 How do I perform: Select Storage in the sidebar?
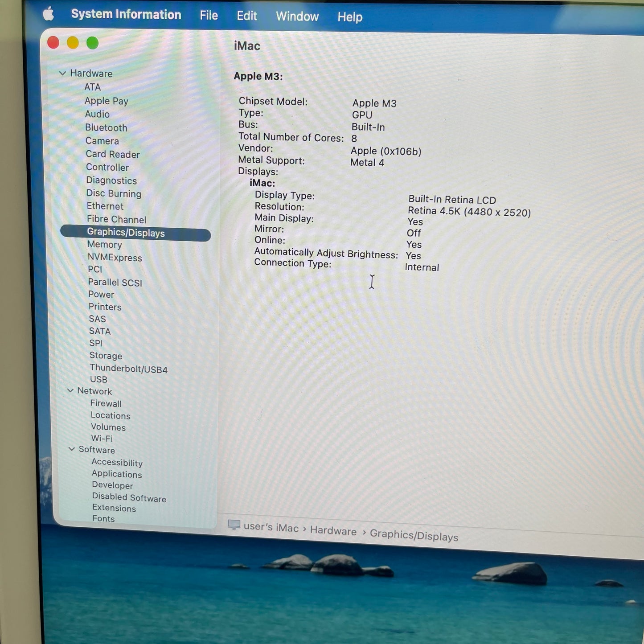106,356
